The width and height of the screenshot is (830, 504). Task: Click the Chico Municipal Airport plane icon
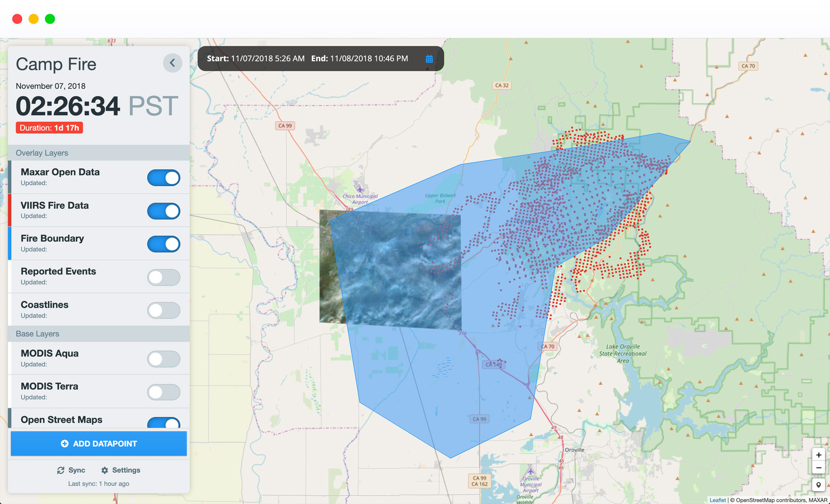point(359,190)
